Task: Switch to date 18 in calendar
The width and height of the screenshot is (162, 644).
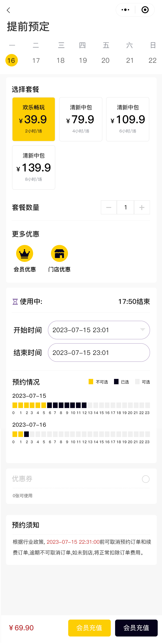Action: [x=60, y=60]
